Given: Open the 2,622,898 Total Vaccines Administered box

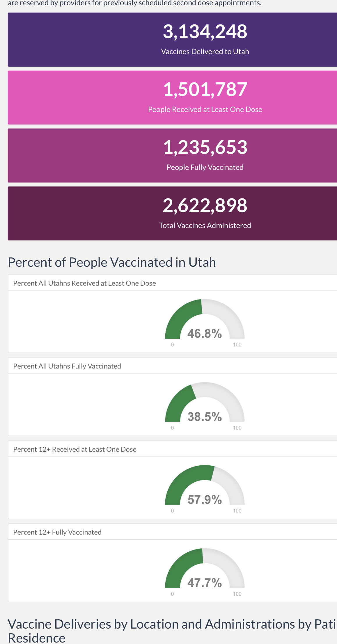Looking at the screenshot, I should [x=172, y=214].
